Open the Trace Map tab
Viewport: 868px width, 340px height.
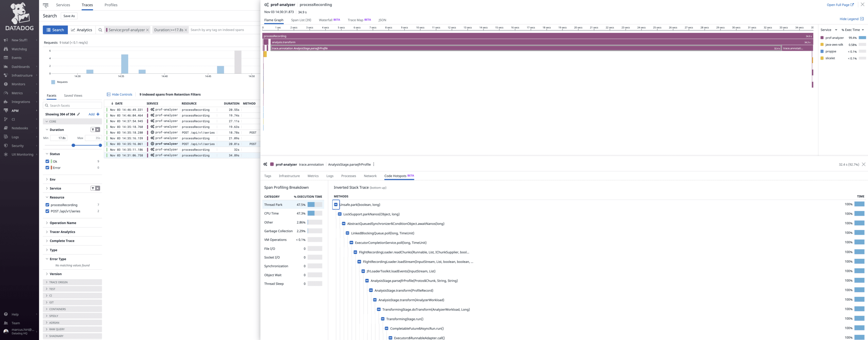point(359,20)
